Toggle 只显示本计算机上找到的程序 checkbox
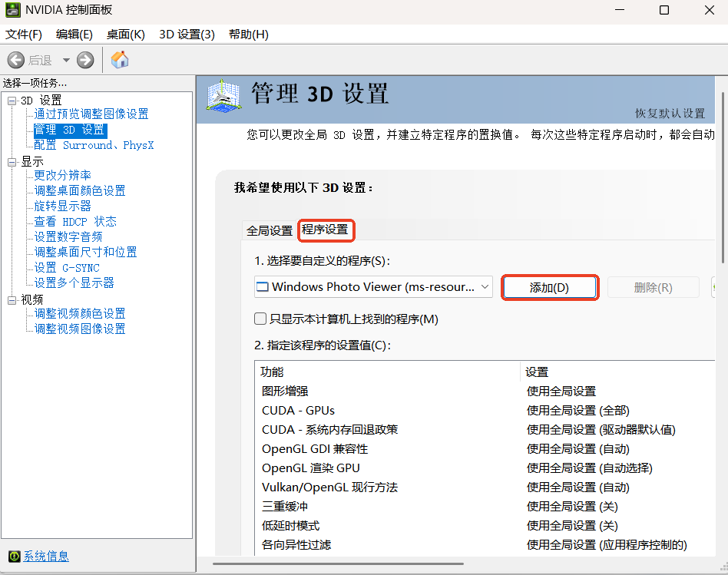Viewport: 728px width, 575px height. pyautogui.click(x=261, y=319)
